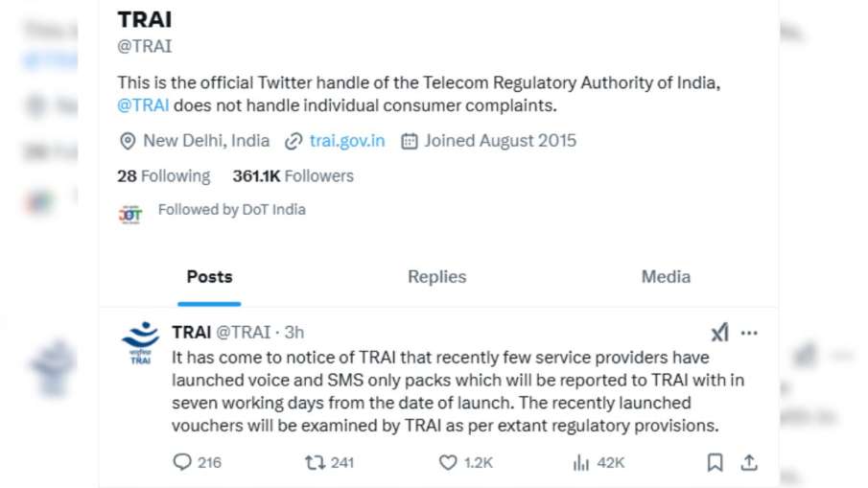Click Followed by DoT India text

point(231,210)
